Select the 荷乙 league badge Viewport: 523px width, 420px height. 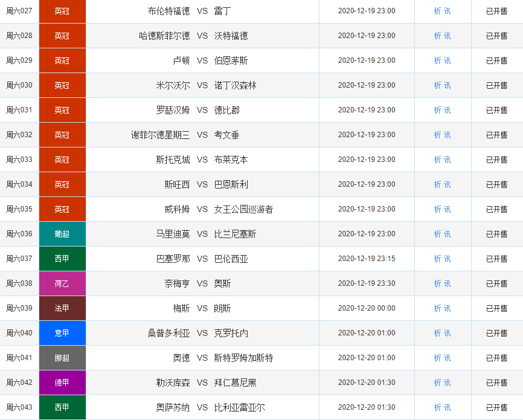click(62, 283)
